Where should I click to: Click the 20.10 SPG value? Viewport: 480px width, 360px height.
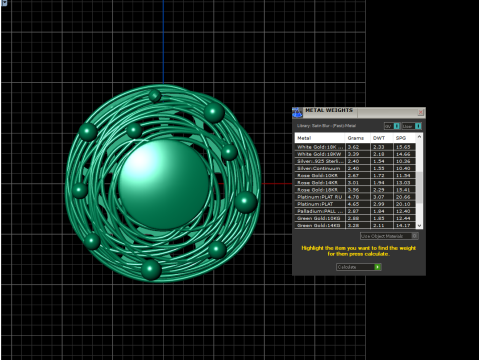(x=403, y=204)
